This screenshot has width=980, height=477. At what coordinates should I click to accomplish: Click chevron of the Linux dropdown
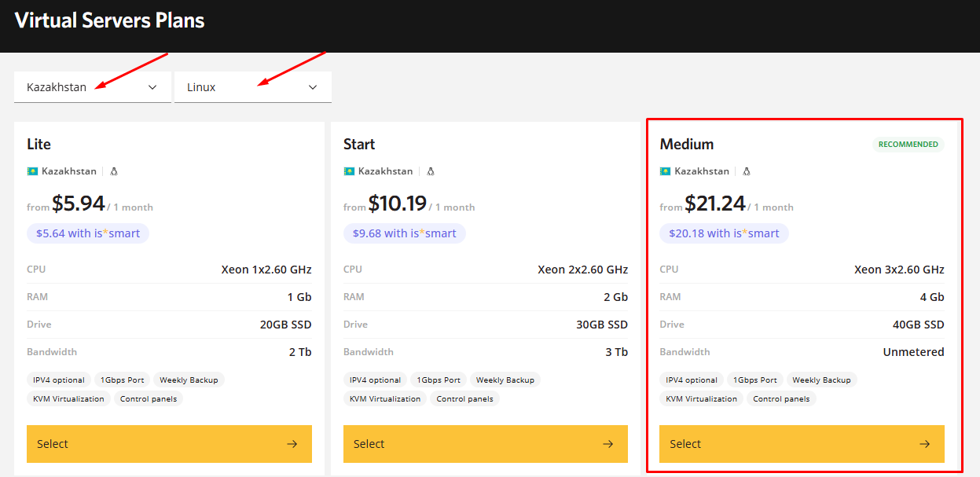coord(313,87)
